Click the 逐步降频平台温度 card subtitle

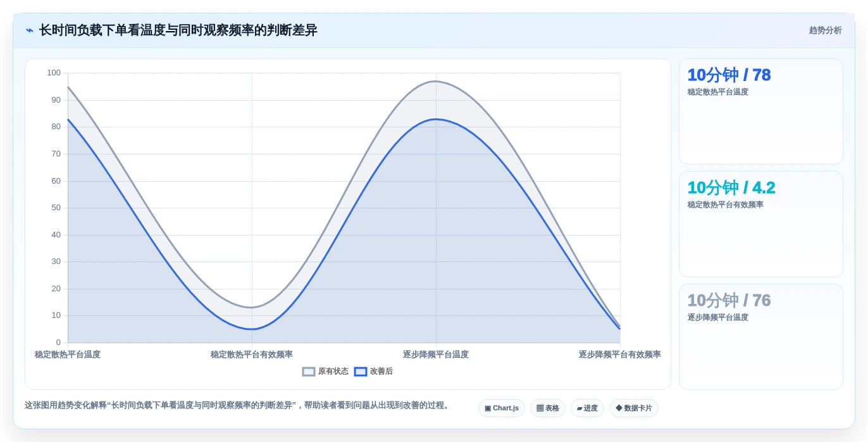click(x=718, y=317)
